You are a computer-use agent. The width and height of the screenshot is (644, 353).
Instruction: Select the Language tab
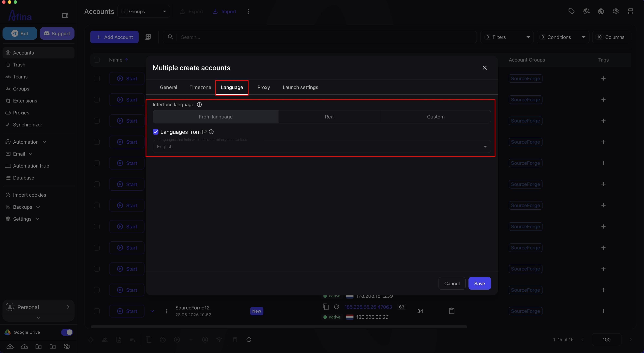[x=232, y=87]
